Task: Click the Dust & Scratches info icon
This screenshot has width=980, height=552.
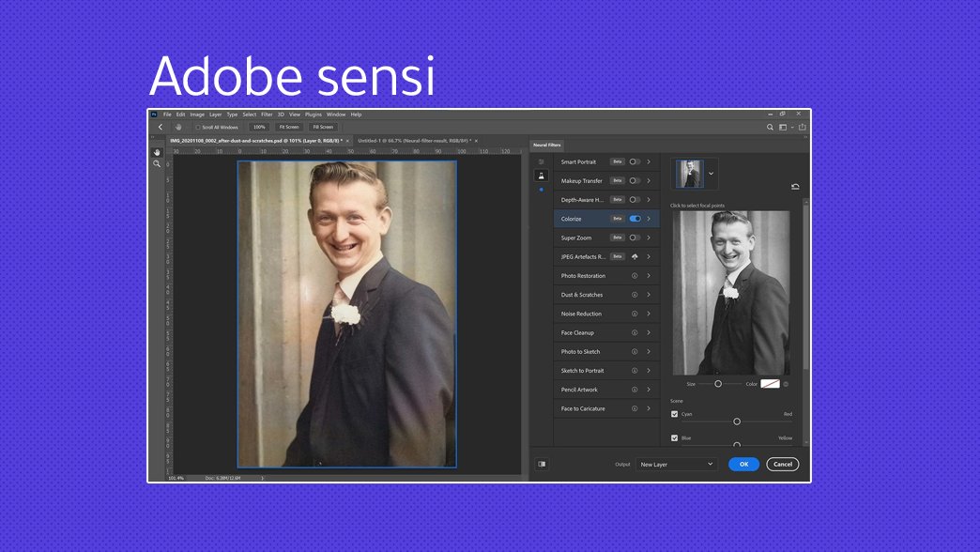Action: [635, 295]
